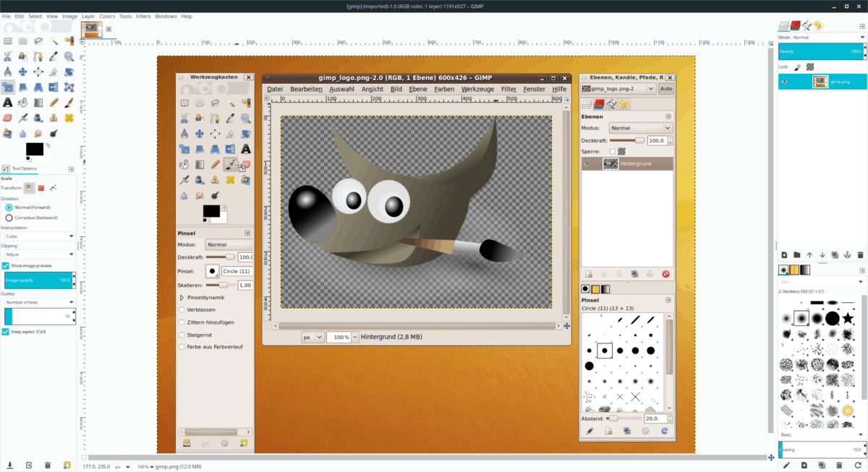Select the Scissors select tool
This screenshot has height=472, width=868.
click(184, 118)
